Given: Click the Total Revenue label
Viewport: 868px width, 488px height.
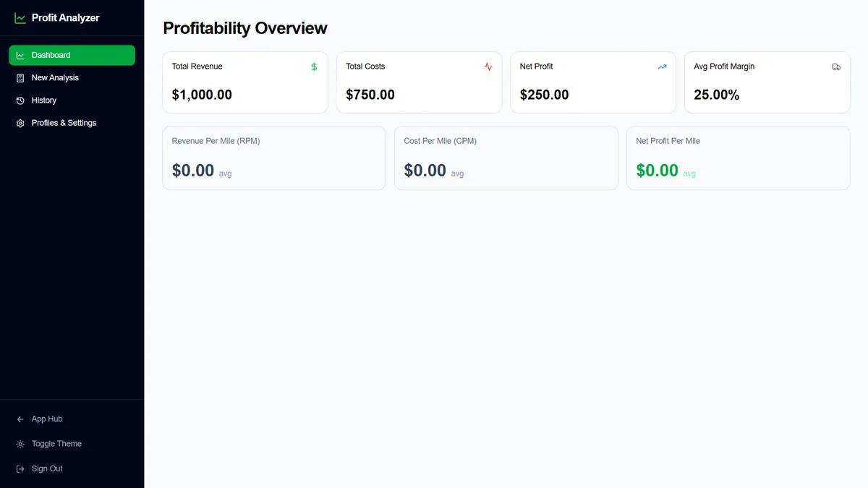Looking at the screenshot, I should coord(197,67).
